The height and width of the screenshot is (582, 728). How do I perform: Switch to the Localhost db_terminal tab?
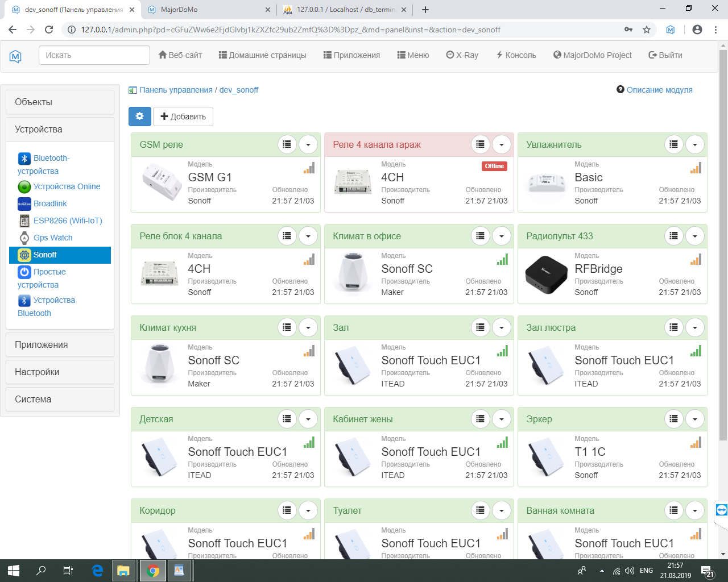click(x=345, y=10)
